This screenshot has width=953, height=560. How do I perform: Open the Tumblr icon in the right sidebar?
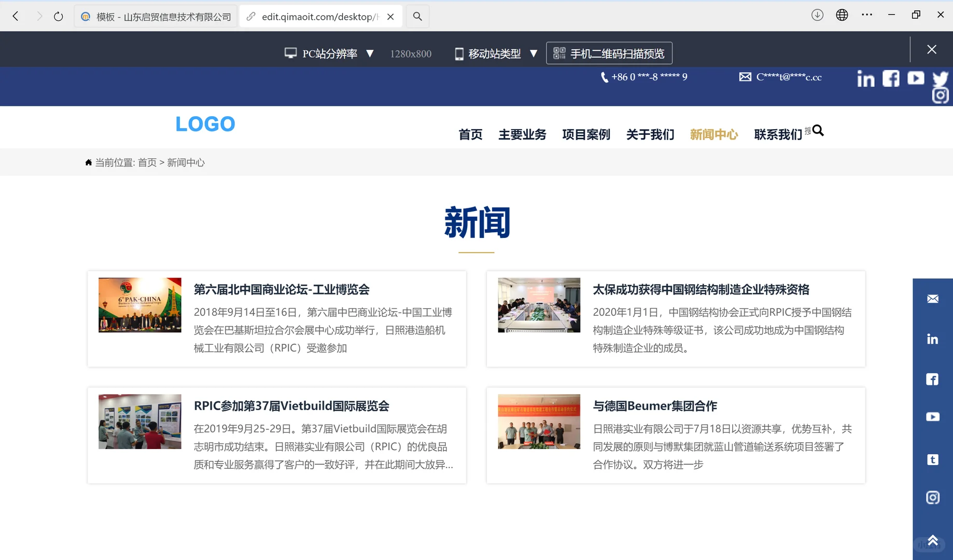click(933, 459)
